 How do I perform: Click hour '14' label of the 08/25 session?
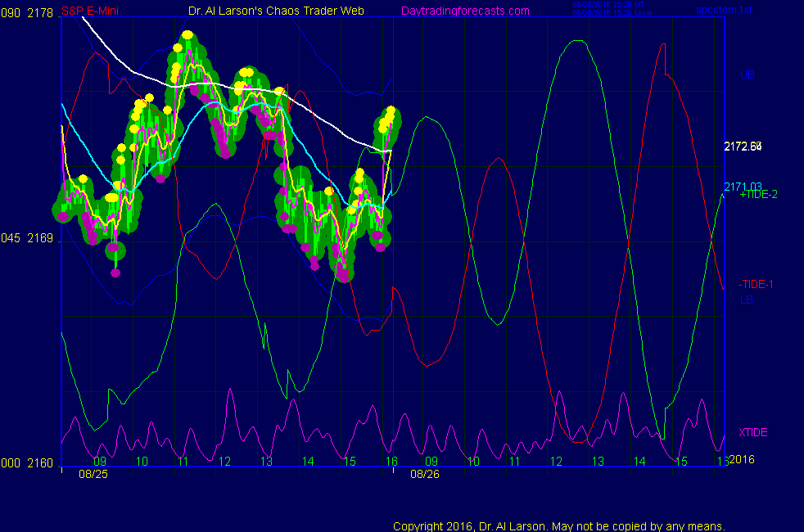click(x=308, y=462)
